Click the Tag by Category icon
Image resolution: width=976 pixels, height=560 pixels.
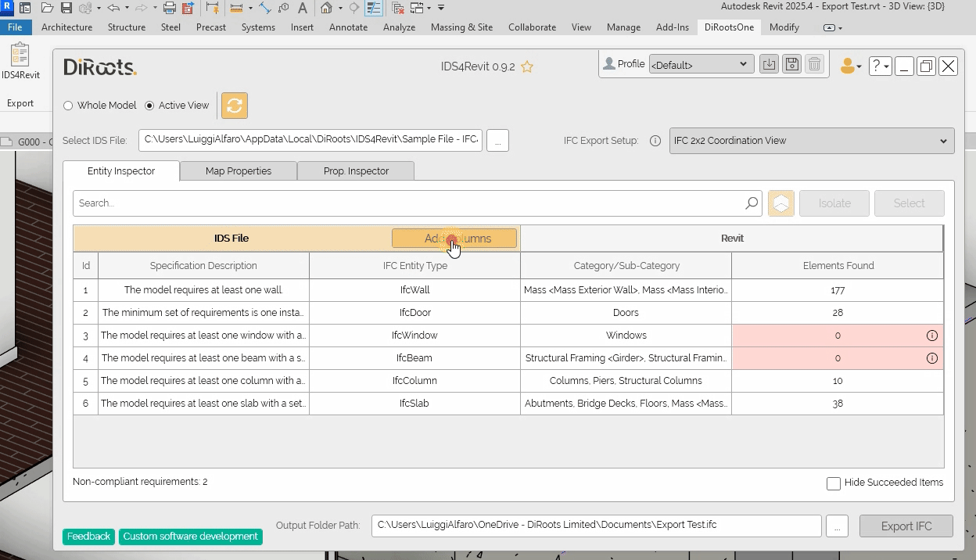[283, 8]
